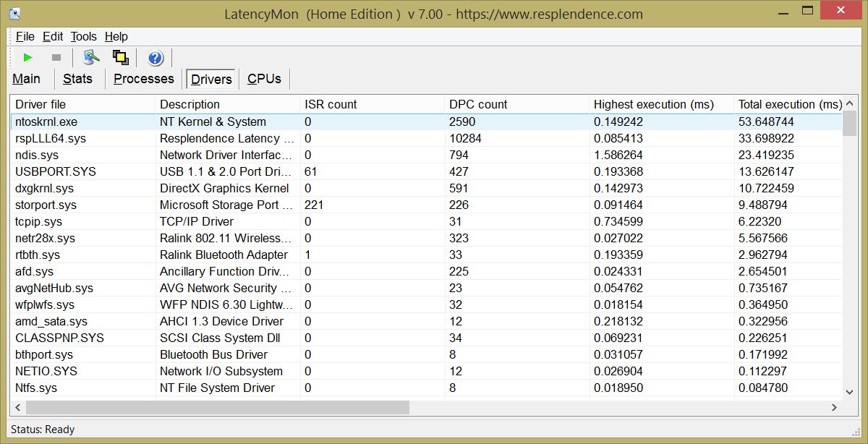The width and height of the screenshot is (868, 444).
Task: Click DPC count value 10284
Action: point(465,138)
